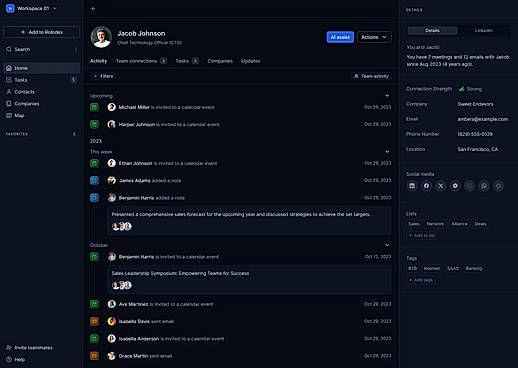518x368 pixels.
Task: Click note icon beside James Adams
Action: (x=94, y=180)
